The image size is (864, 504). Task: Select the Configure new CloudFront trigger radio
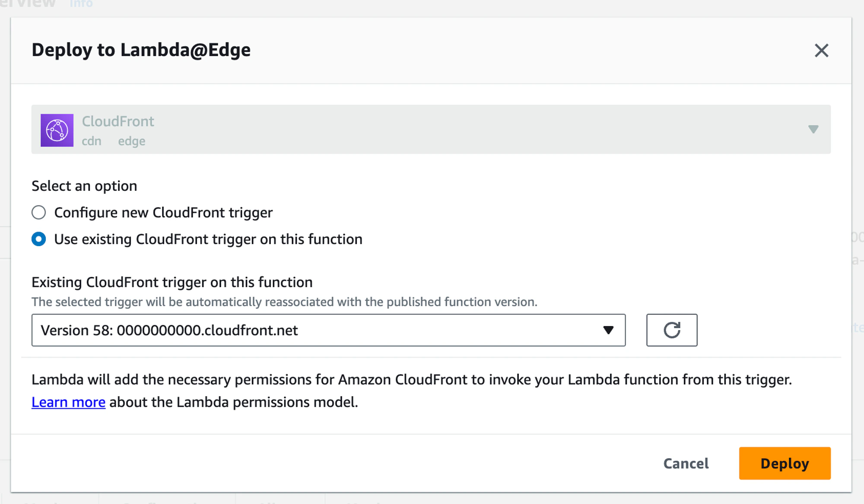coord(39,212)
